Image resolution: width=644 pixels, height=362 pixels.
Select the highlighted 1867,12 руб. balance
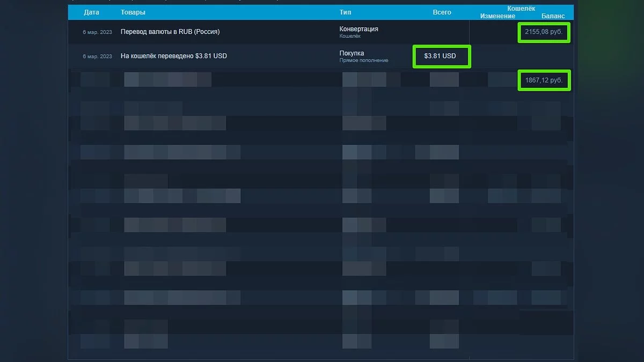click(544, 80)
